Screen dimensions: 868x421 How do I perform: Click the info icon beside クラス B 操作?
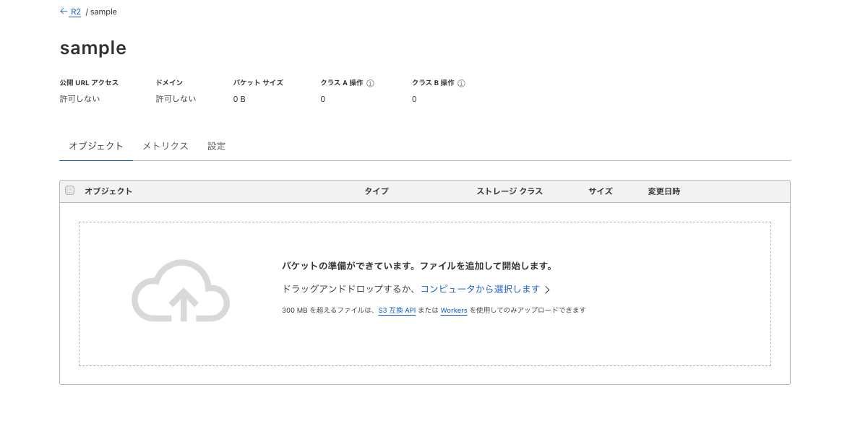click(461, 83)
